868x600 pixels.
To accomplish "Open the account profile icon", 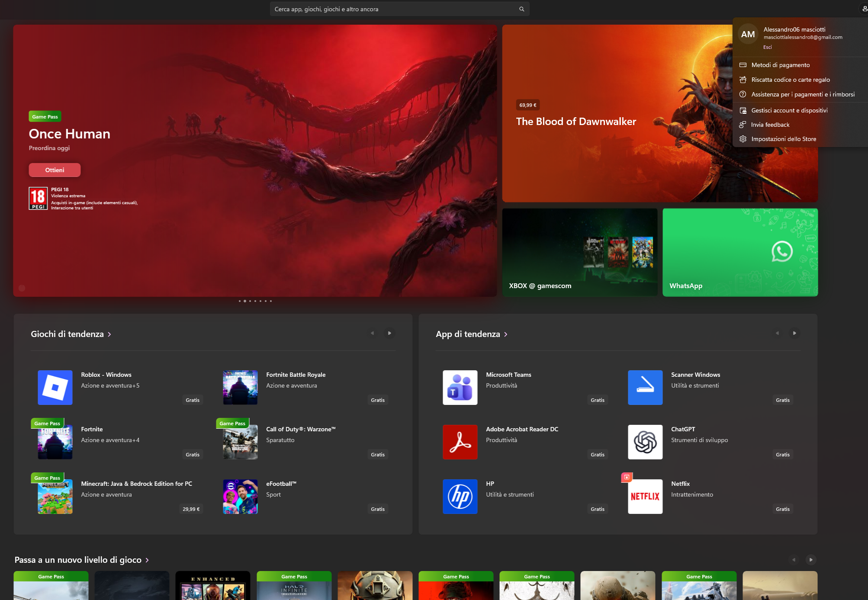I will (x=864, y=9).
